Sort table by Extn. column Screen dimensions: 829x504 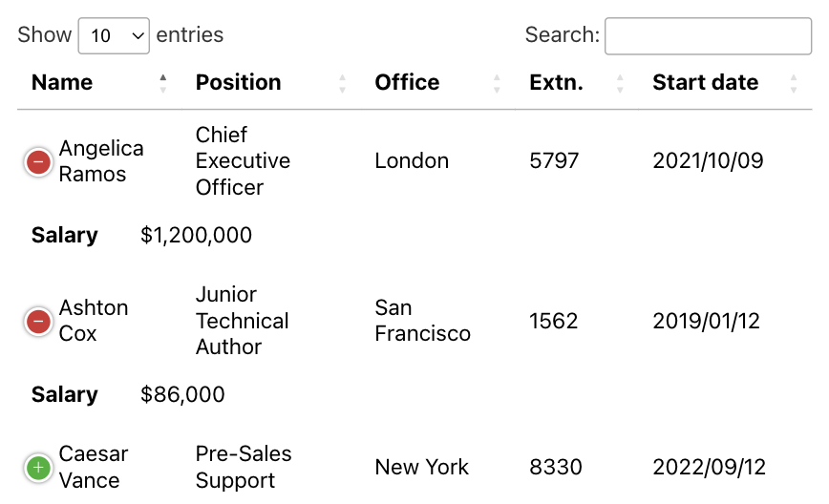pos(556,82)
